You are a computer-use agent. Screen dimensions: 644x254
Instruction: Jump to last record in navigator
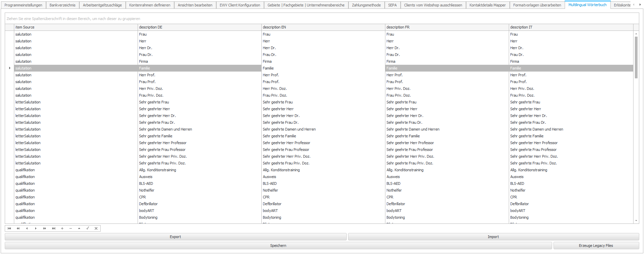[54, 229]
